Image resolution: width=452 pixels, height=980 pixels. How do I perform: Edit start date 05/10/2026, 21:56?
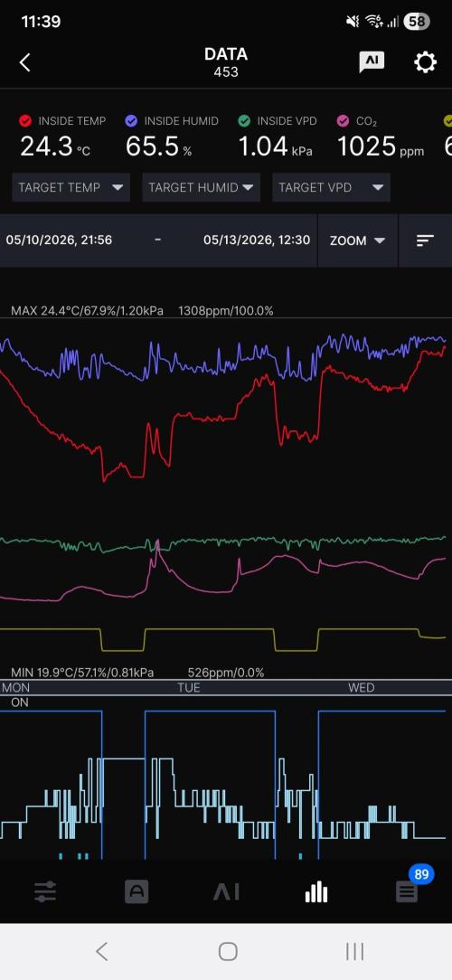pyautogui.click(x=59, y=240)
